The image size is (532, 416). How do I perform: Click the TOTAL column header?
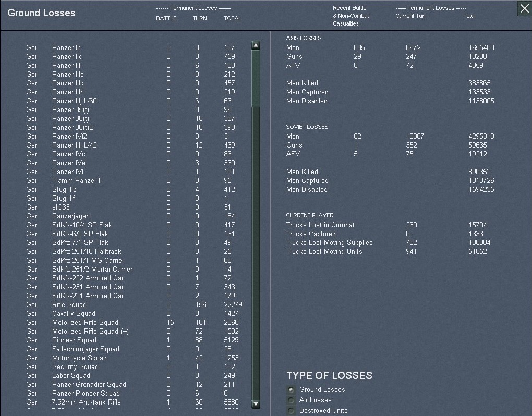233,18
